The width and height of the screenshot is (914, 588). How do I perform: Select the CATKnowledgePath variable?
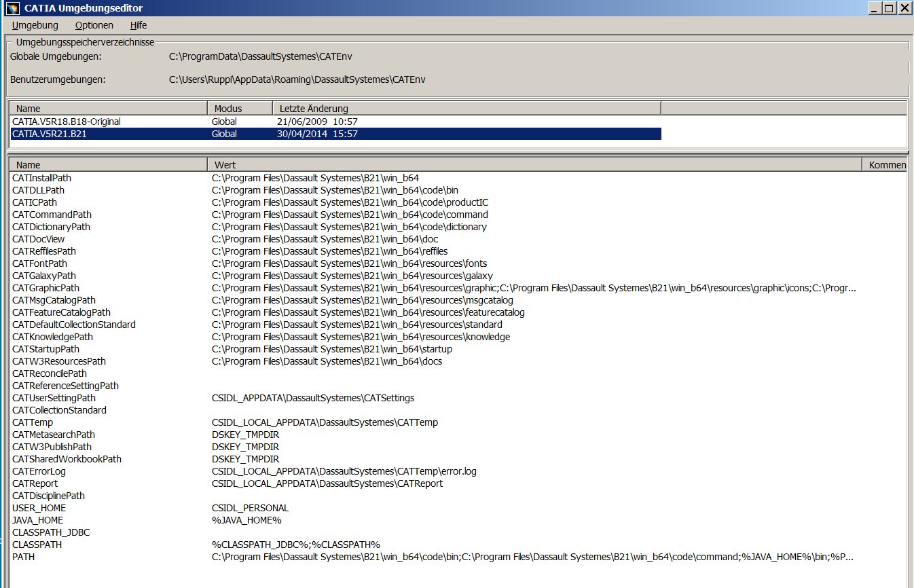coord(52,337)
